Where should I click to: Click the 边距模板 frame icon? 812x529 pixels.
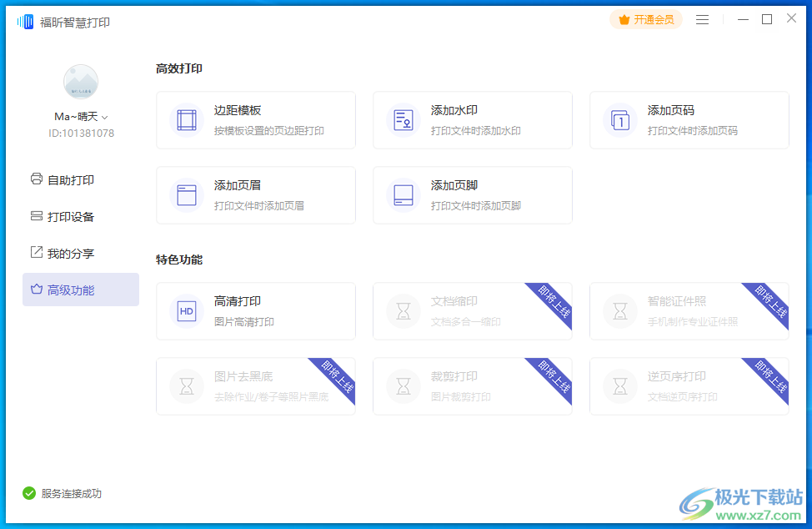(187, 120)
